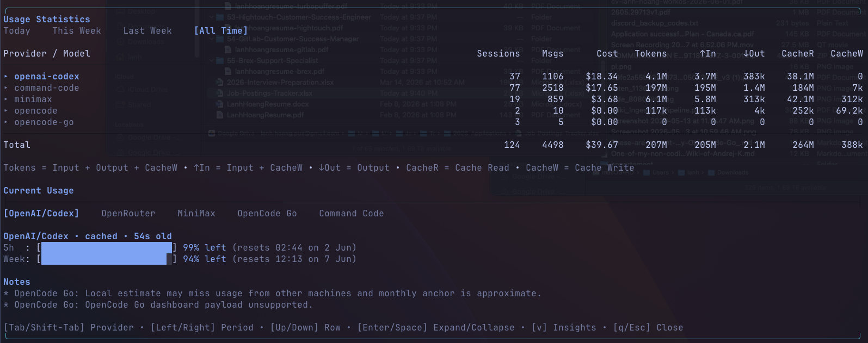The height and width of the screenshot is (343, 868).
Task: Click the Usage Statistics title
Action: [47, 20]
